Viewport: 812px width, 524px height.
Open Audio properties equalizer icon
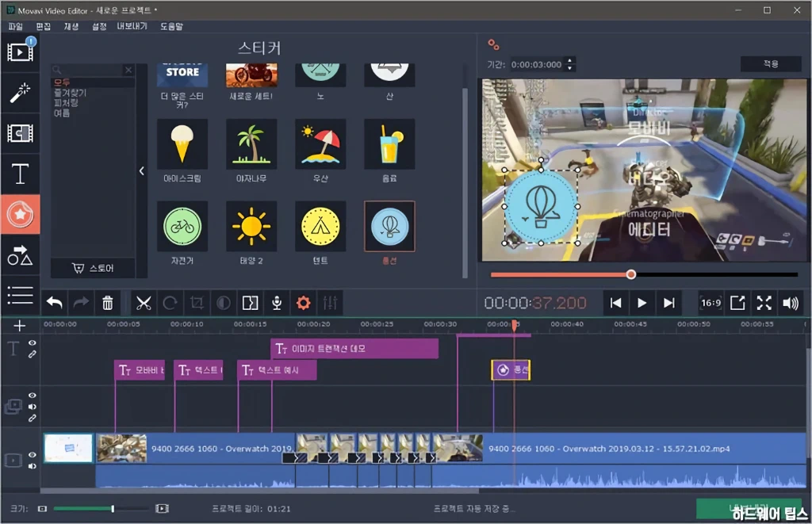(x=330, y=303)
